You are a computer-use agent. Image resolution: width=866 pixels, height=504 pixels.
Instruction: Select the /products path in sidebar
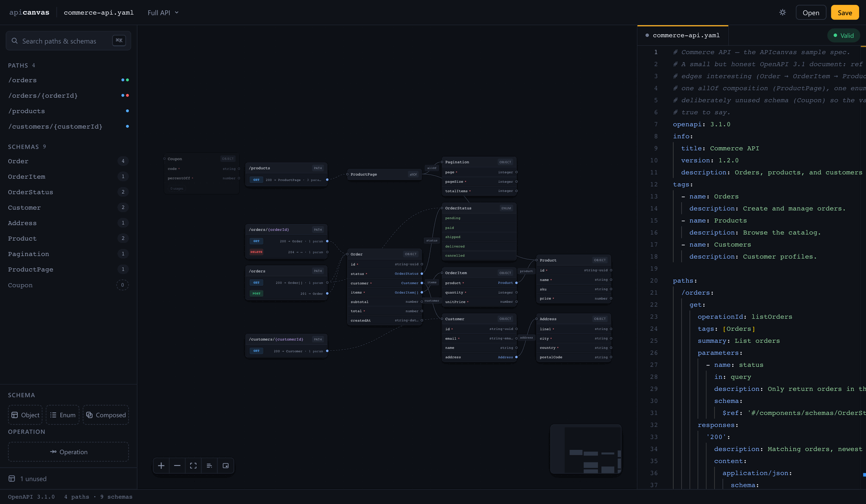tap(68, 111)
